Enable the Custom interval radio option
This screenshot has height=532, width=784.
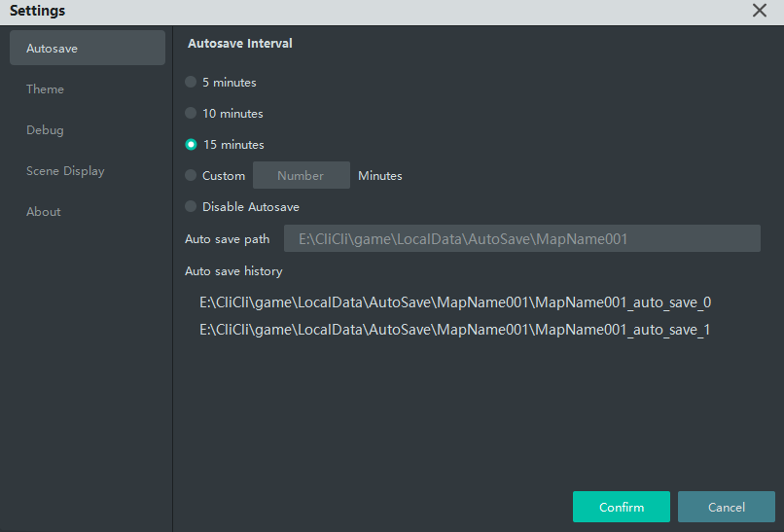pos(191,176)
